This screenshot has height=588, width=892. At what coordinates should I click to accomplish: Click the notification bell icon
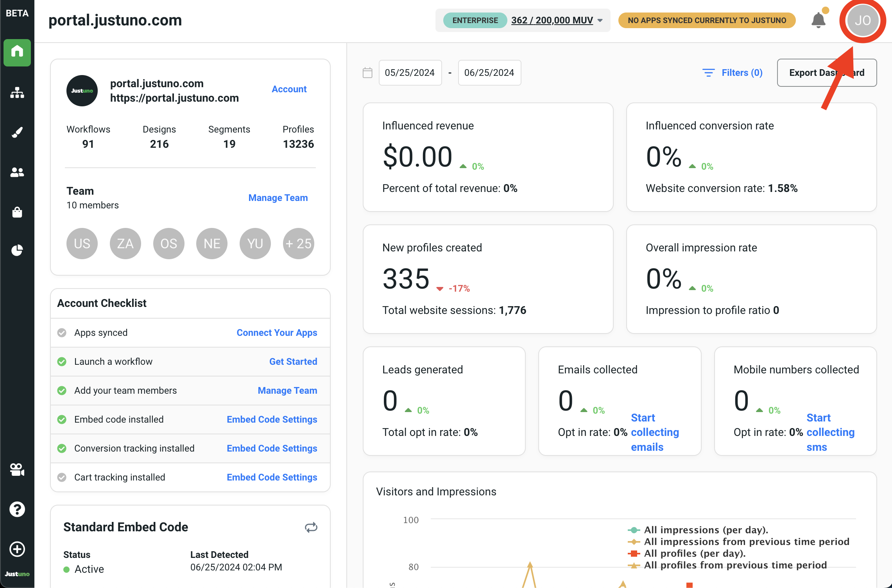pos(818,20)
